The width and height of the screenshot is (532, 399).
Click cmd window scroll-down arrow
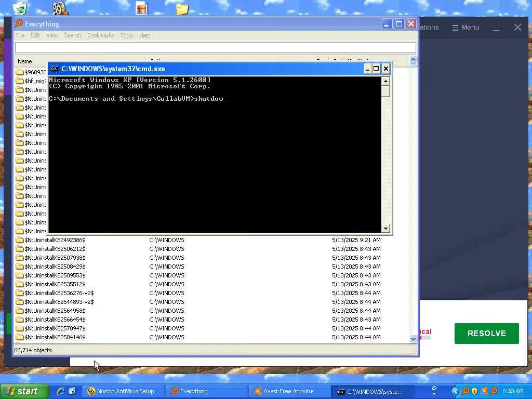[385, 229]
